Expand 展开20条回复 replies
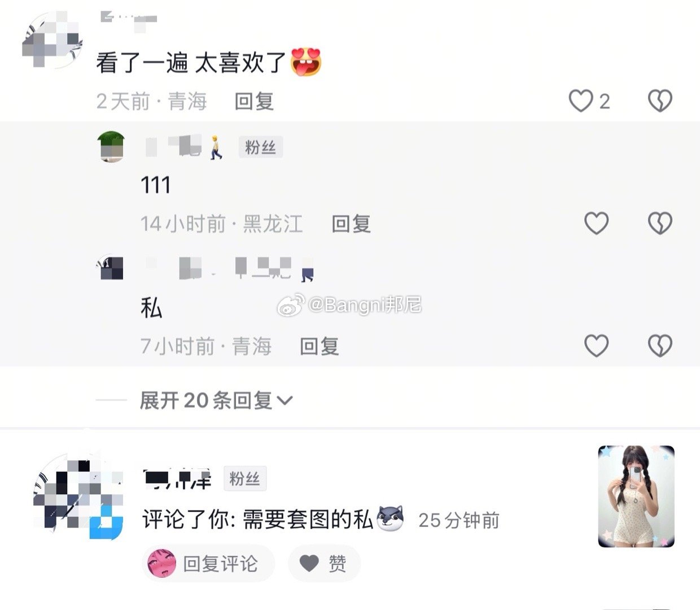The width and height of the screenshot is (700, 610). [216, 400]
